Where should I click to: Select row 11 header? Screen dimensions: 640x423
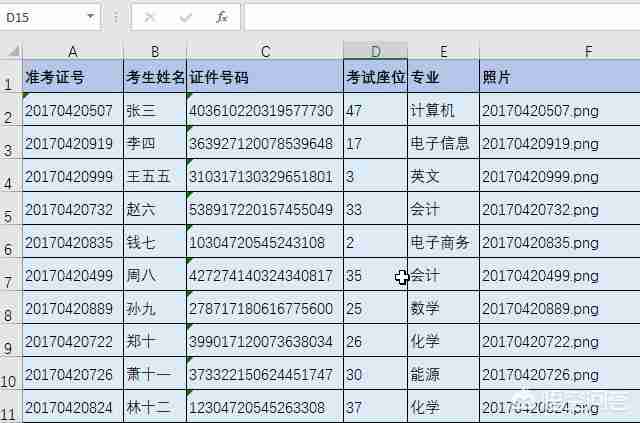tap(11, 408)
